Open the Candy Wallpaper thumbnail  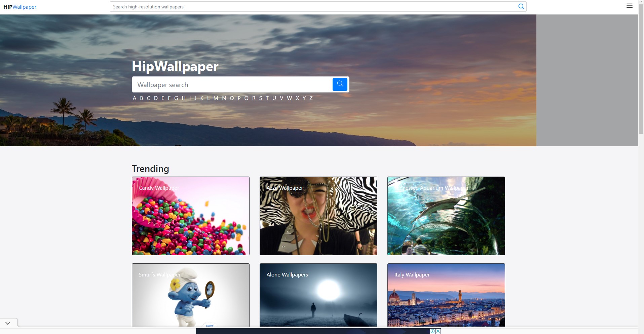pyautogui.click(x=191, y=216)
